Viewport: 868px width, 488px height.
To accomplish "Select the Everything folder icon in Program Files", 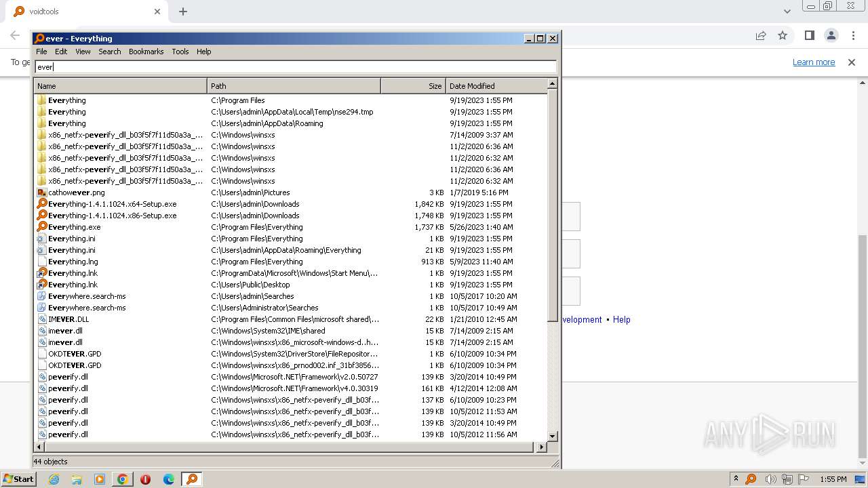I will [41, 100].
